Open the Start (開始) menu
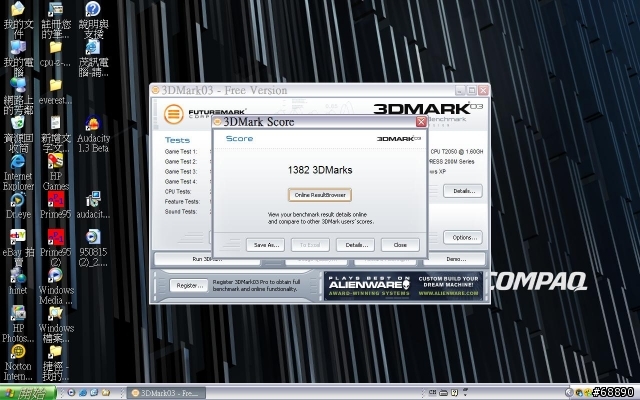This screenshot has height=400, width=640. 27,393
